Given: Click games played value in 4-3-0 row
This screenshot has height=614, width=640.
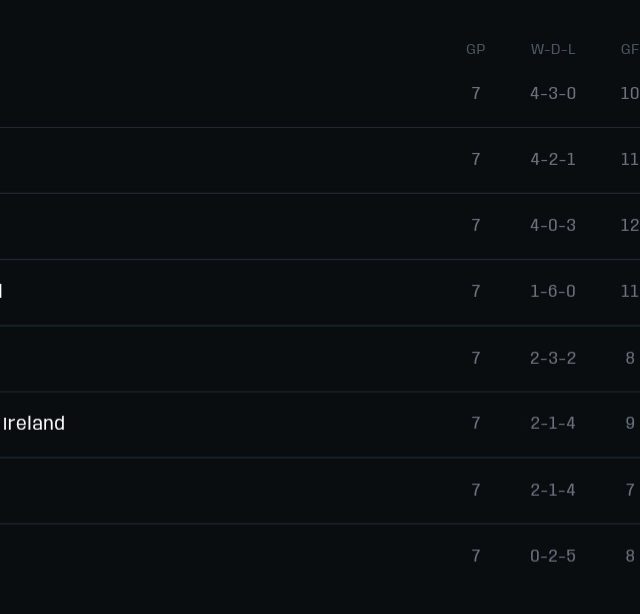Looking at the screenshot, I should [476, 93].
